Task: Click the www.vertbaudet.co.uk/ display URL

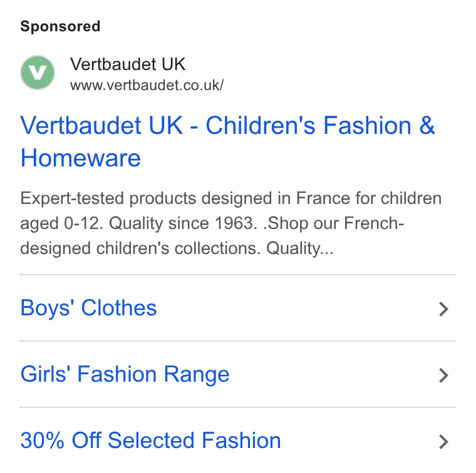Action: point(147,85)
